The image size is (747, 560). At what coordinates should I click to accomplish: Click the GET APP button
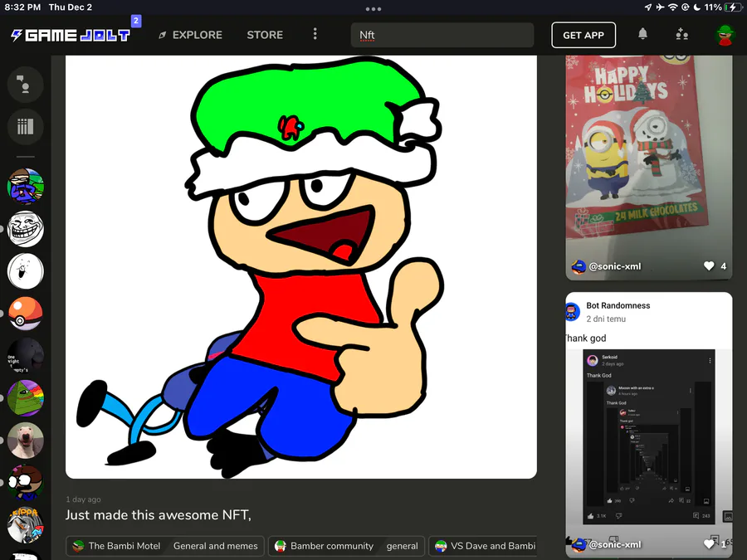pyautogui.click(x=583, y=35)
